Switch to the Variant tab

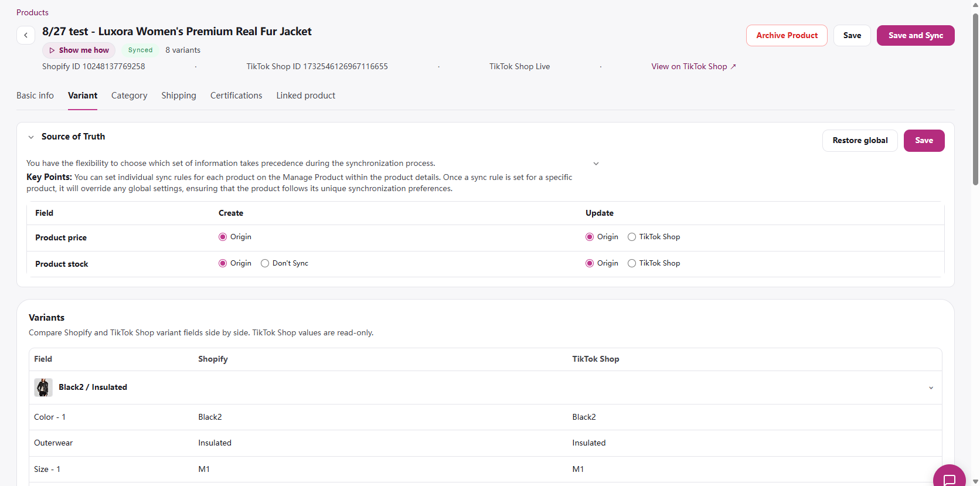pyautogui.click(x=83, y=96)
